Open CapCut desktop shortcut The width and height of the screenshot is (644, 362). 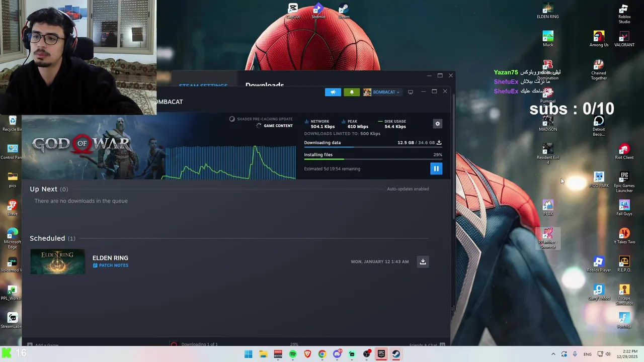(293, 11)
